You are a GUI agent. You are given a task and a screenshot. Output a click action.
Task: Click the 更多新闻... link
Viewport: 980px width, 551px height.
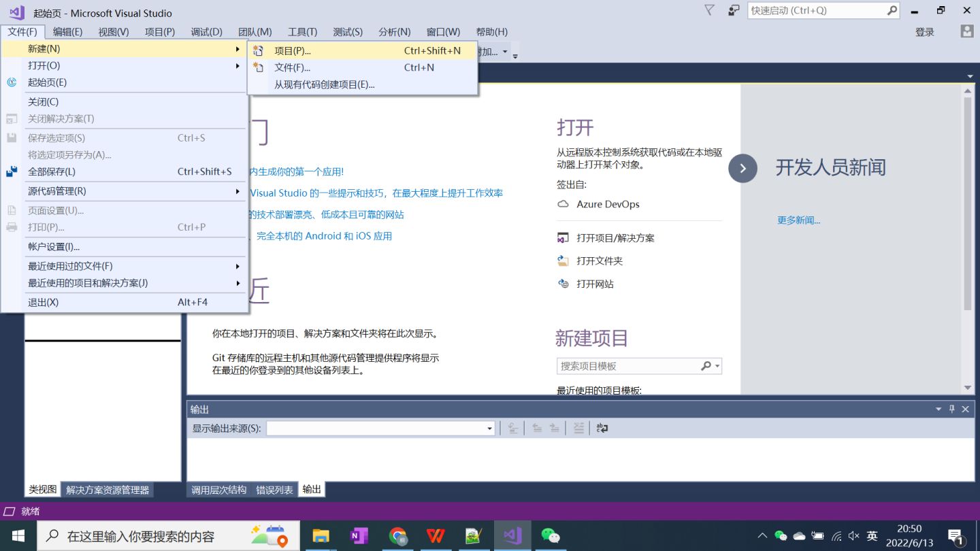pos(798,220)
